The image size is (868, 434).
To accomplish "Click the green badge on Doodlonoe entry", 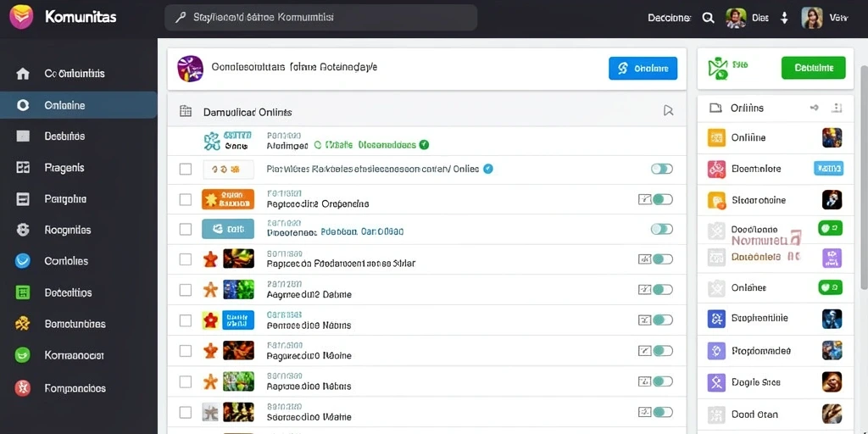I will [830, 228].
